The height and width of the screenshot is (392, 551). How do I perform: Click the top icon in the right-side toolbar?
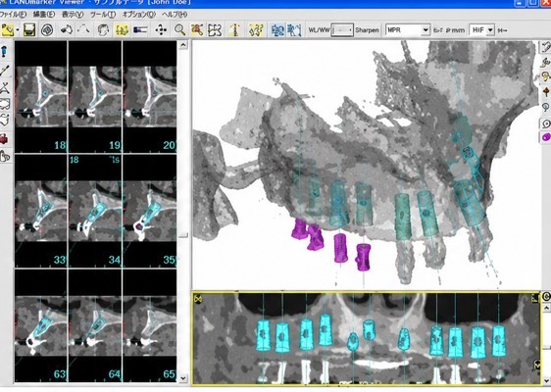pyautogui.click(x=546, y=47)
